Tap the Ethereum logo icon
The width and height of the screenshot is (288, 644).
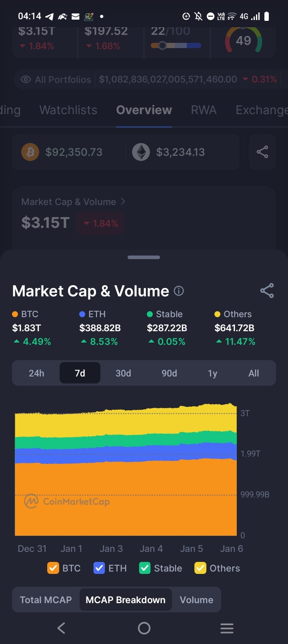click(141, 152)
